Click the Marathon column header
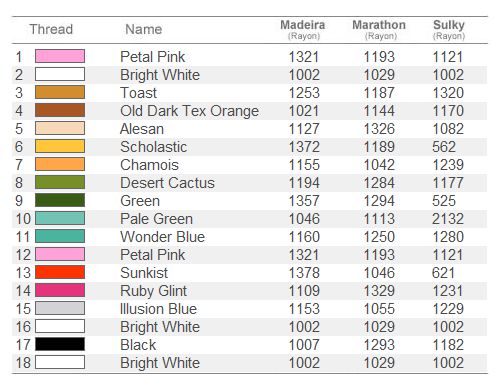The image size is (500, 384). 379,30
